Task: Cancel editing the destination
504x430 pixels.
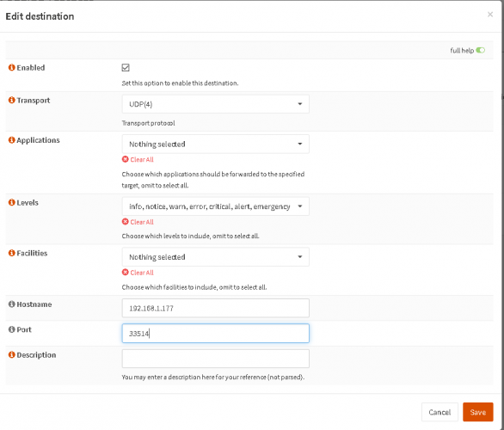Action: pos(439,412)
